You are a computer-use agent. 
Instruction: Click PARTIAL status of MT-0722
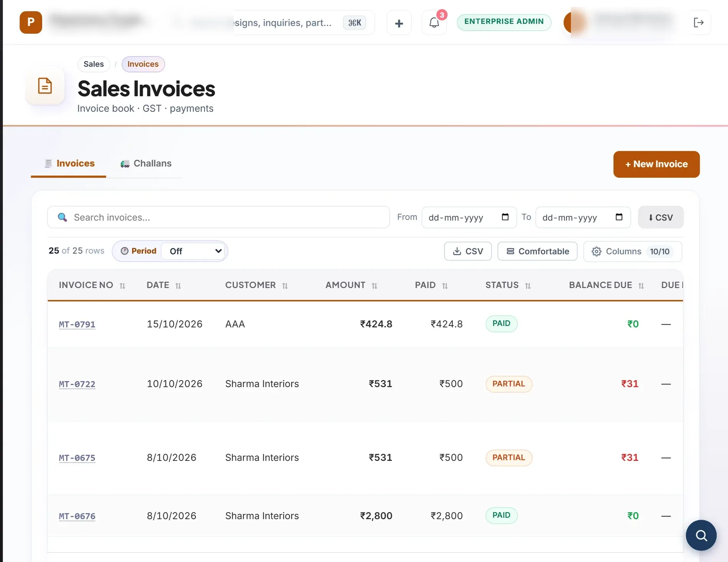coord(508,384)
